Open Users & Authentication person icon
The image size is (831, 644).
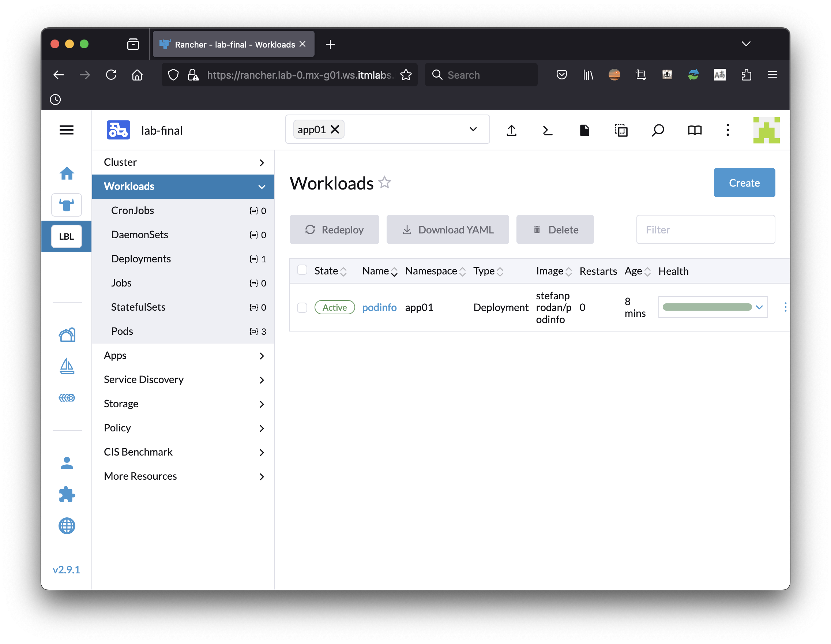pyautogui.click(x=67, y=463)
